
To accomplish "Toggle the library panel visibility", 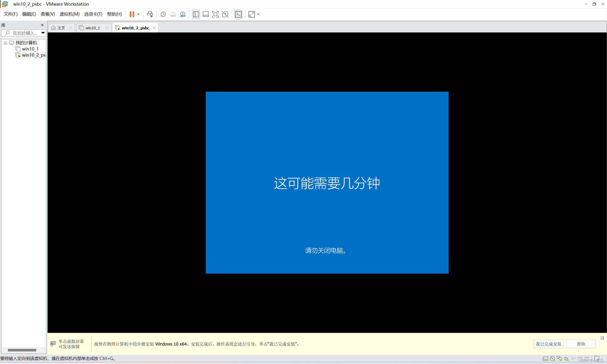I will 196,14.
